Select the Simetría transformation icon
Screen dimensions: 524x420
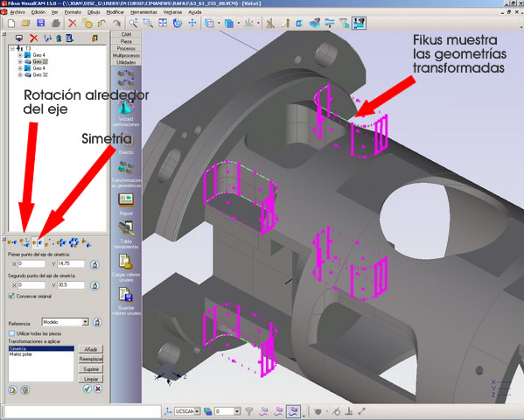[x=38, y=242]
